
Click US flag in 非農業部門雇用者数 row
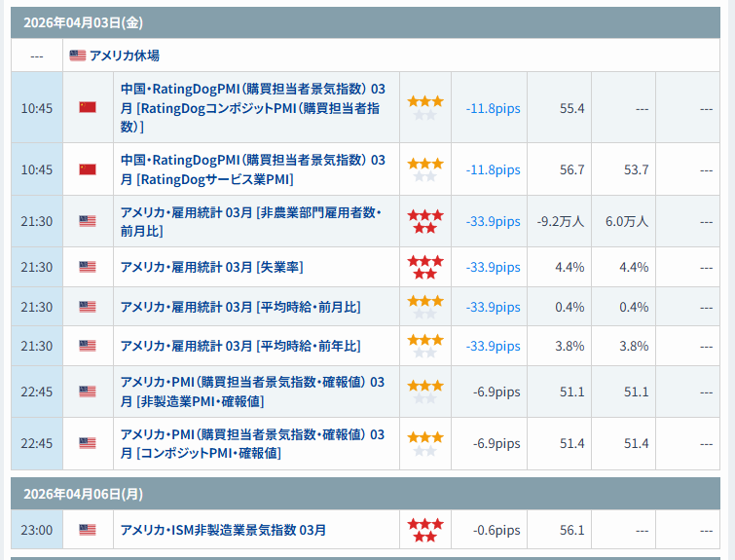coord(88,221)
